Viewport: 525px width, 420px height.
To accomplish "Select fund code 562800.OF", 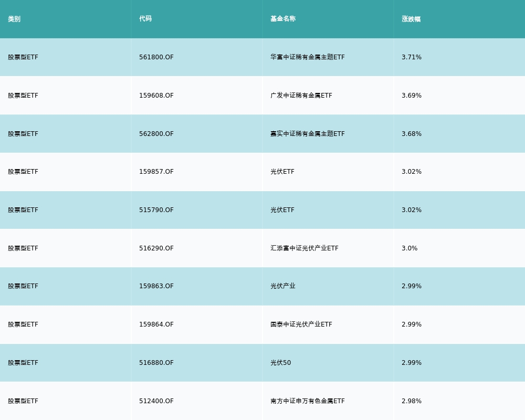I will 156,134.
